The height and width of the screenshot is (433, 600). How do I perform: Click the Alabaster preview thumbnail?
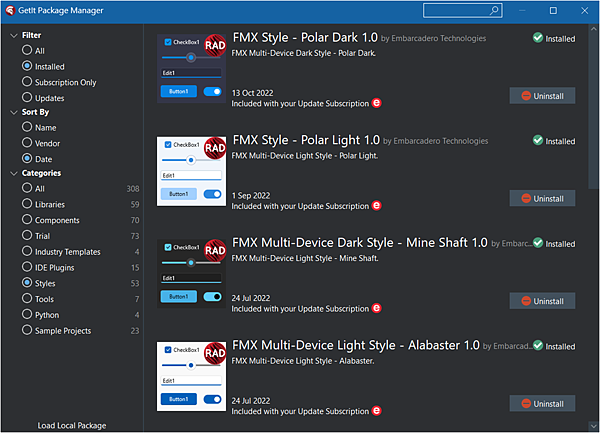click(191, 376)
